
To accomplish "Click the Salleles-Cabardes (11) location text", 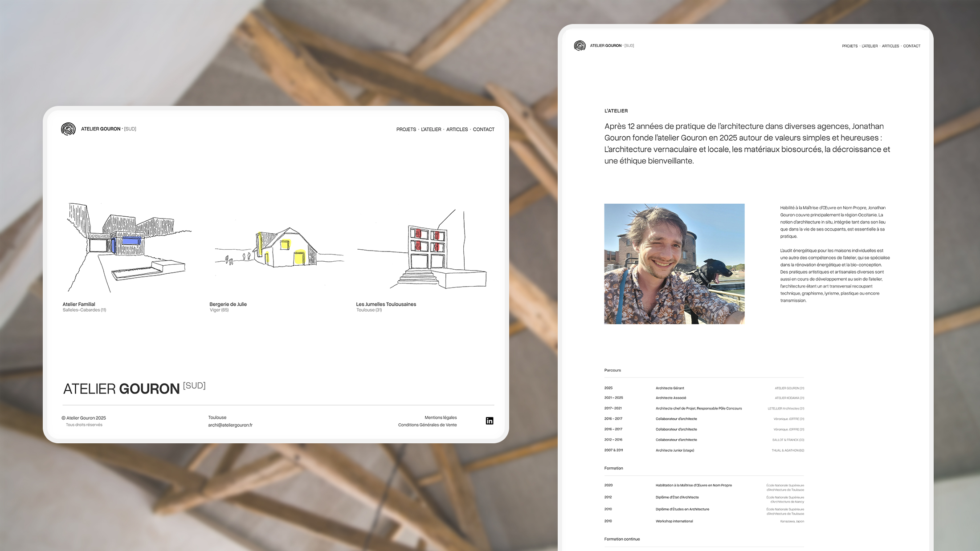I will click(85, 310).
